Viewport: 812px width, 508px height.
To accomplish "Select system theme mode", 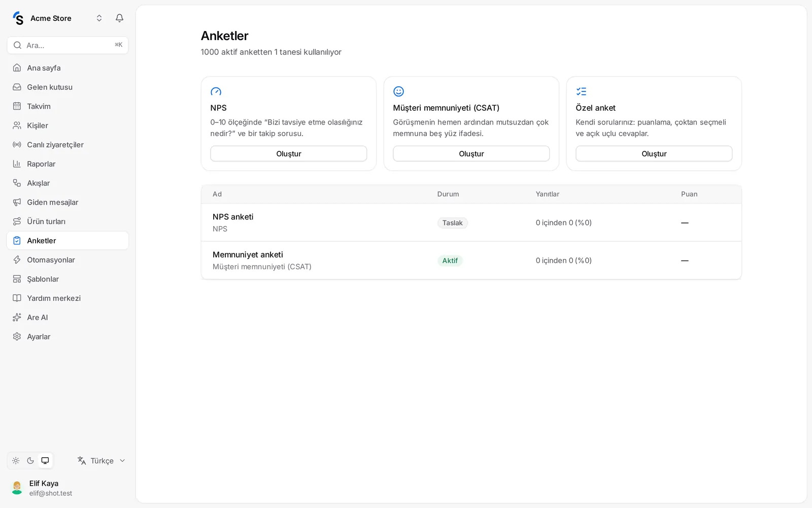I will click(x=45, y=461).
